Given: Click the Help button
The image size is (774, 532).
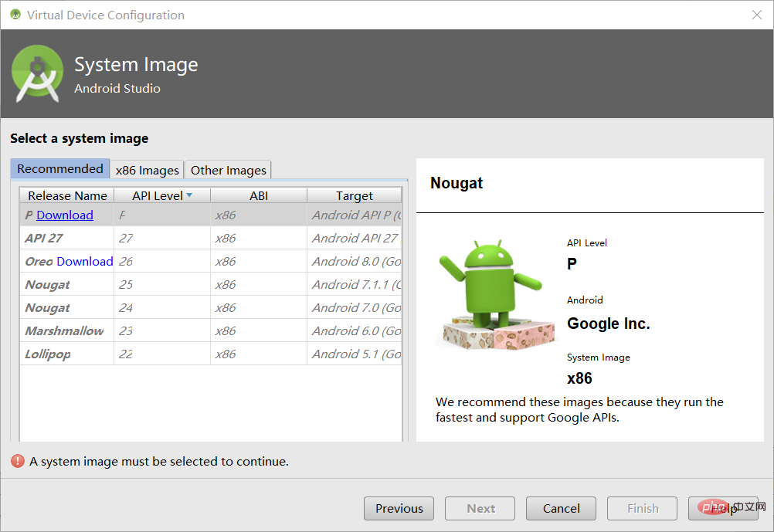Looking at the screenshot, I should click(723, 508).
